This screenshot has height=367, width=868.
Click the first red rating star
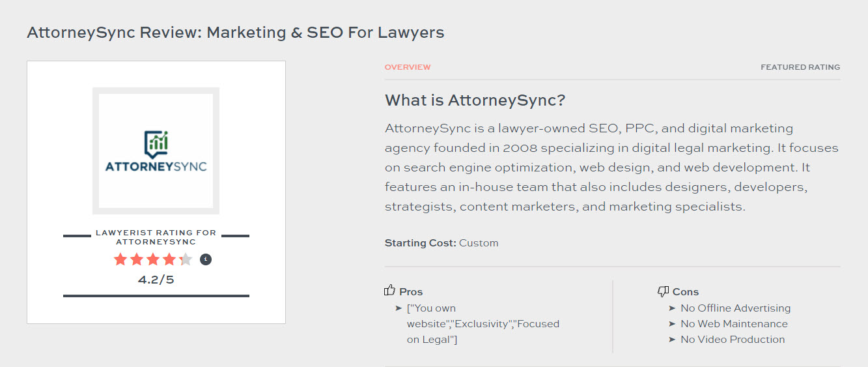(120, 259)
